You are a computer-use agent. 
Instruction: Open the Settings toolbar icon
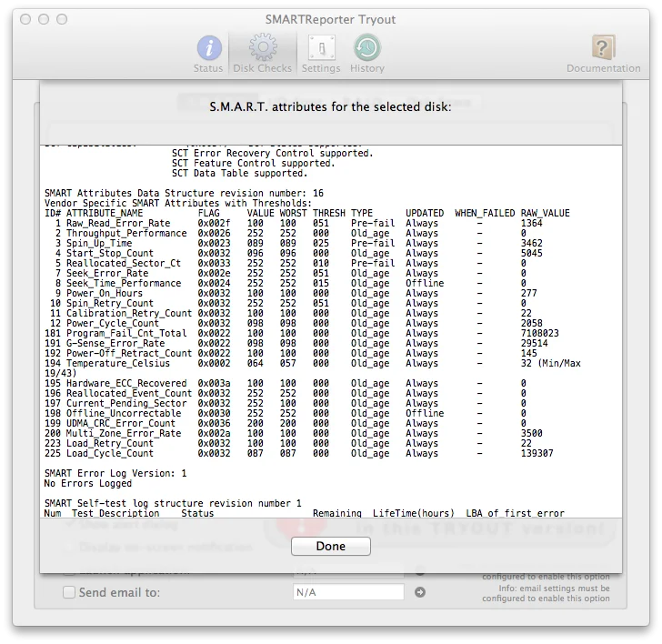321,47
